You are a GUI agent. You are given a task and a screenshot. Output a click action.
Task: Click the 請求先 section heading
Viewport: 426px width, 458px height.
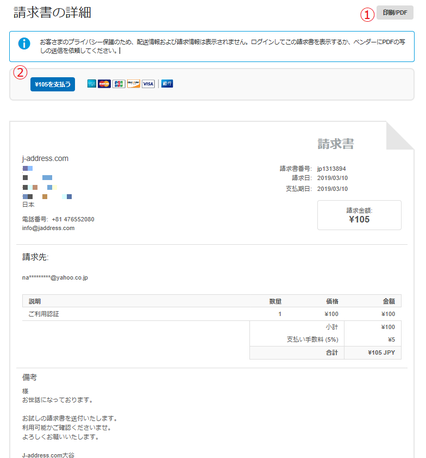(35, 257)
